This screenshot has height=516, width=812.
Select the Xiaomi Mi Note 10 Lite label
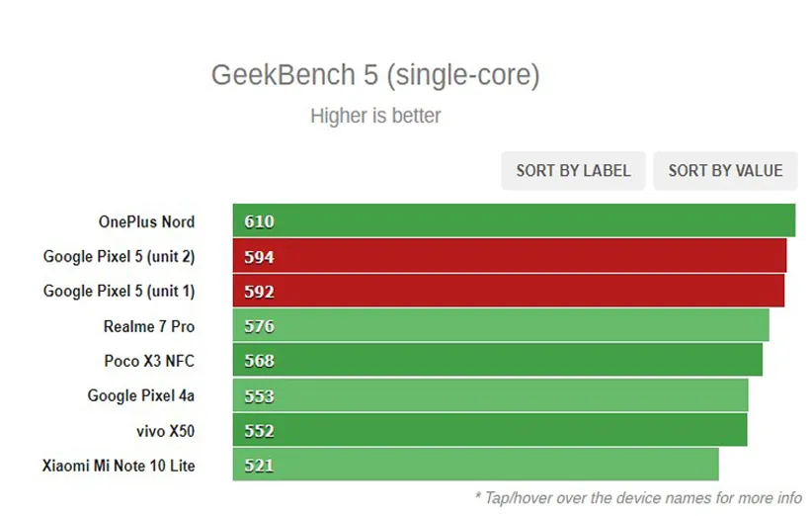tap(119, 466)
